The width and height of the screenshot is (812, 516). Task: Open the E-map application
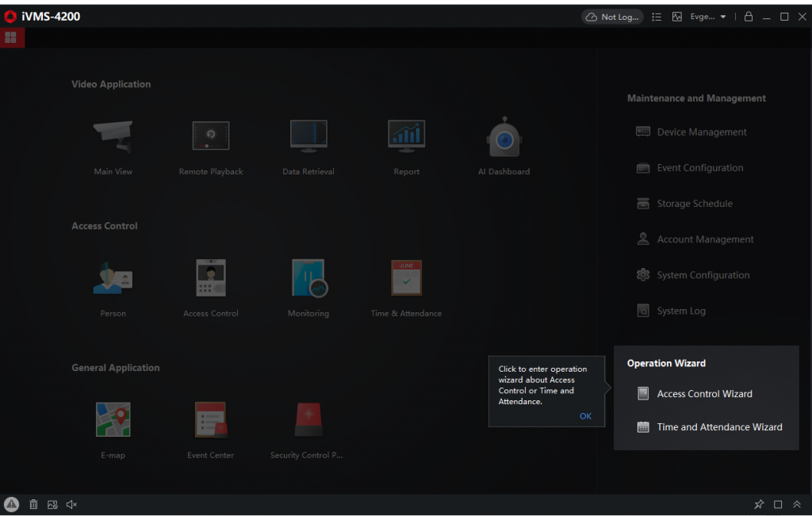pyautogui.click(x=113, y=421)
